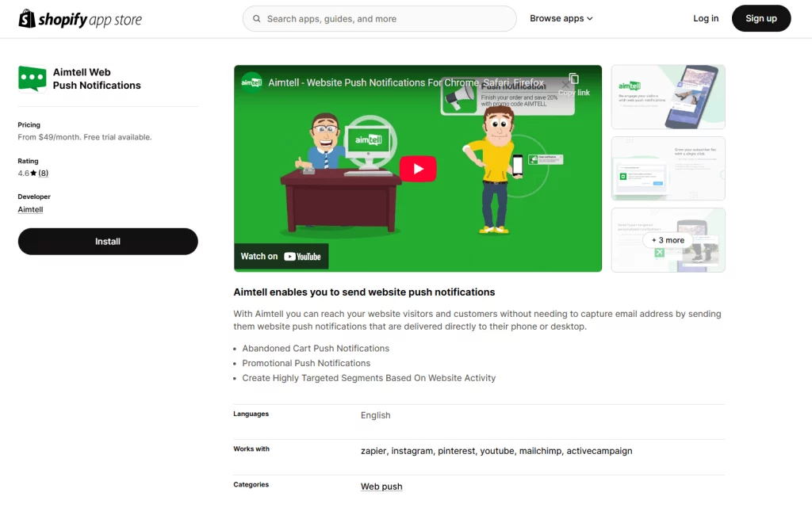This screenshot has height=523, width=812.
Task: Play the Aimtell YouTube video
Action: point(418,169)
